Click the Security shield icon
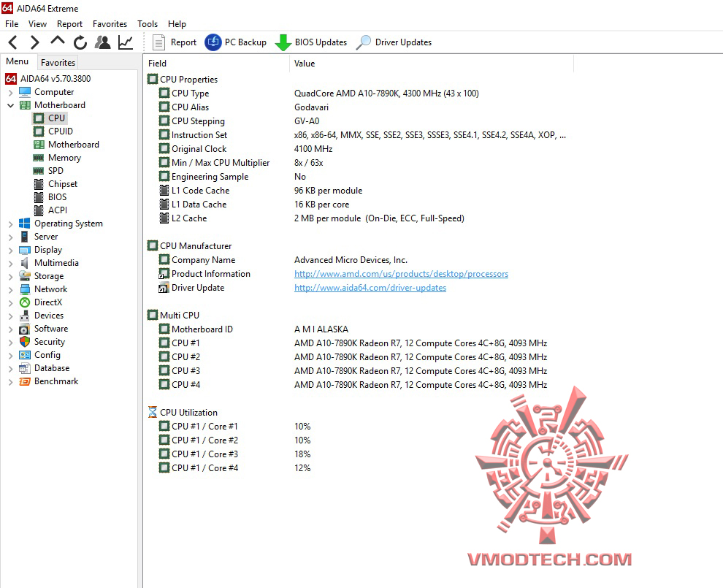The image size is (723, 588). point(25,342)
